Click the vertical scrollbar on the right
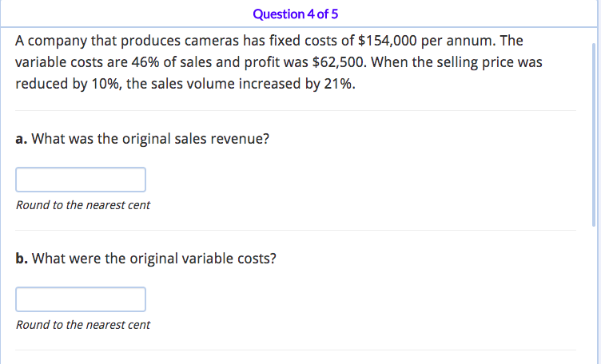This screenshot has width=601, height=364. pos(593,120)
